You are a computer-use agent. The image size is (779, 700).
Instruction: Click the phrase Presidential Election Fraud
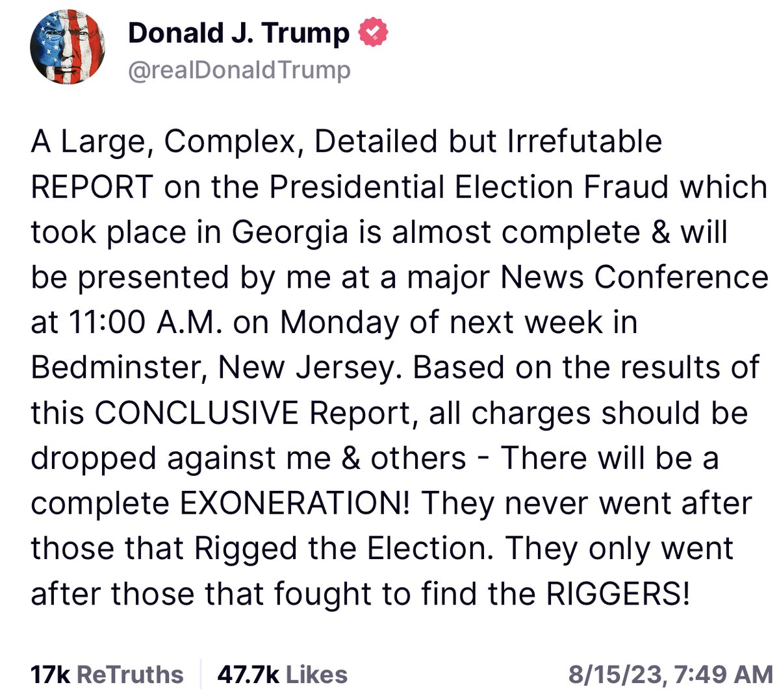(x=469, y=187)
